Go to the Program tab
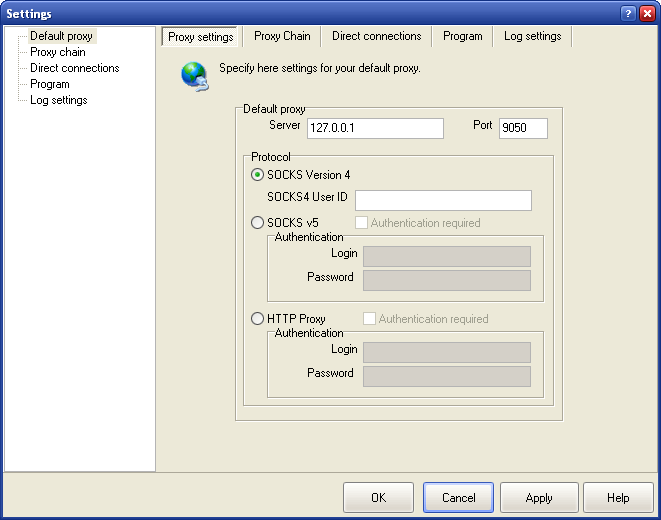 click(x=462, y=36)
